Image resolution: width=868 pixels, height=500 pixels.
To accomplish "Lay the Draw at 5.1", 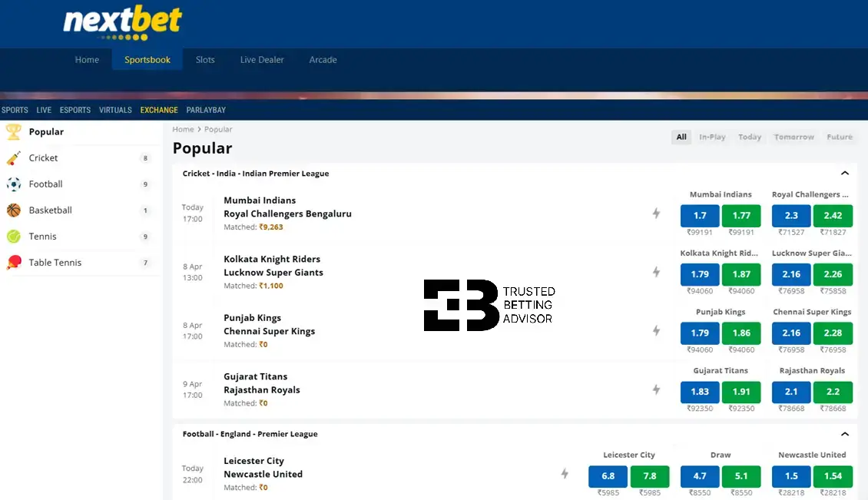I will coord(741,476).
